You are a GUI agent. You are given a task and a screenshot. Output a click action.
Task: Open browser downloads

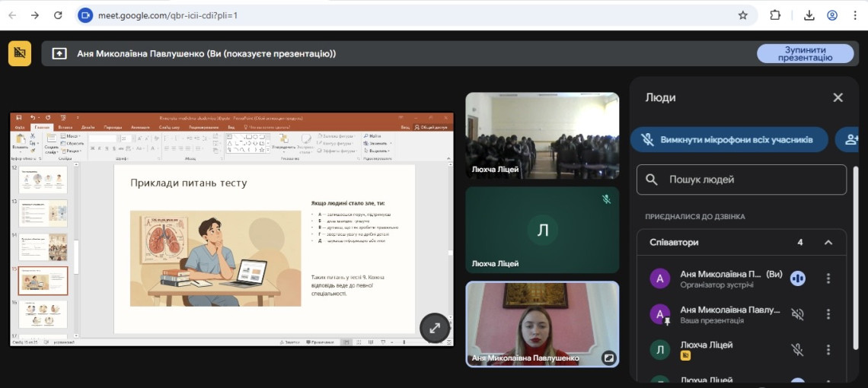809,15
